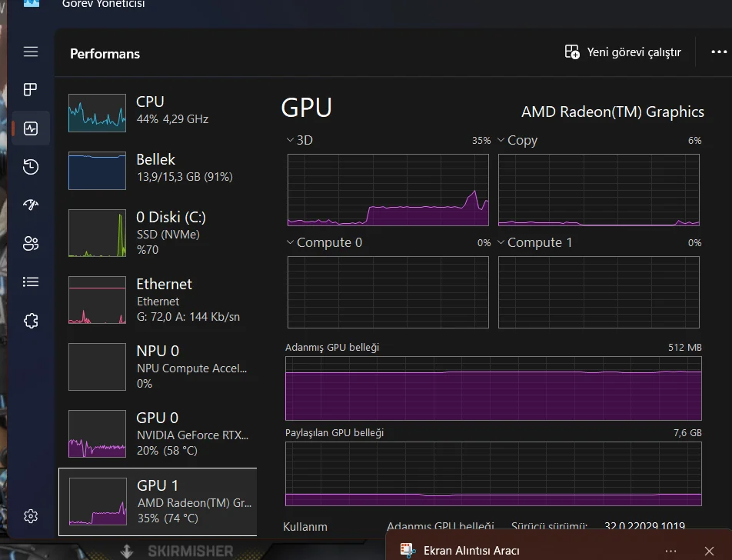Select the NPU 0 entry
Viewport: 732px width, 560px height.
[158, 367]
